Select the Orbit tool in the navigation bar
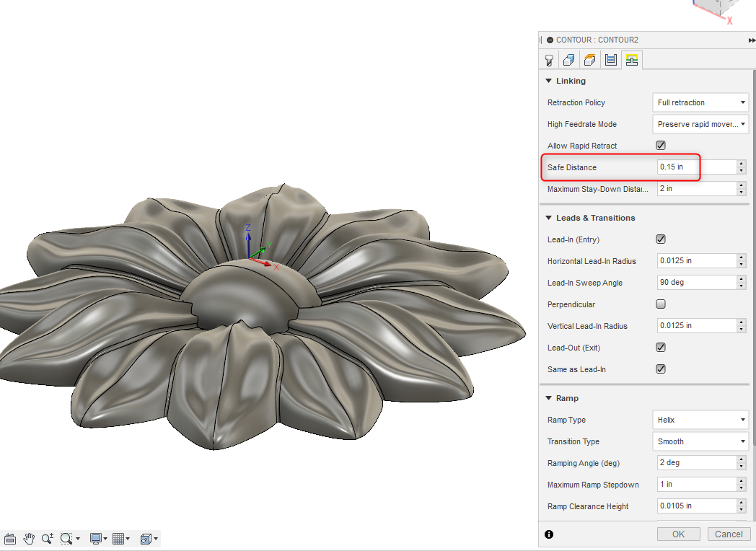756x551 pixels. 10,538
